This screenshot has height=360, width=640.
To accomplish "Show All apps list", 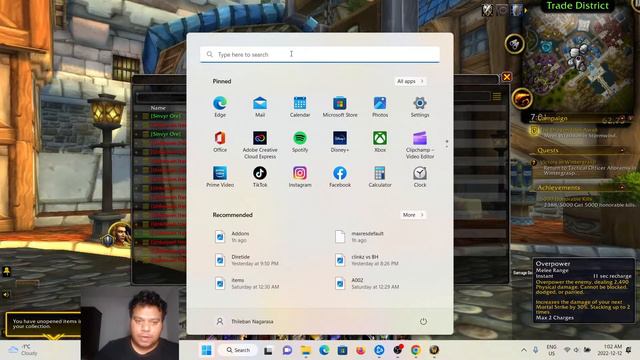I will point(410,81).
